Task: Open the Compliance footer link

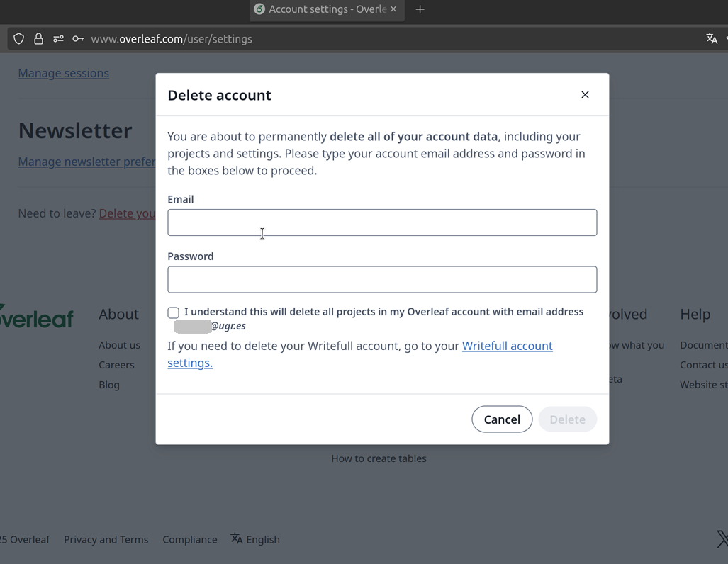Action: point(189,539)
